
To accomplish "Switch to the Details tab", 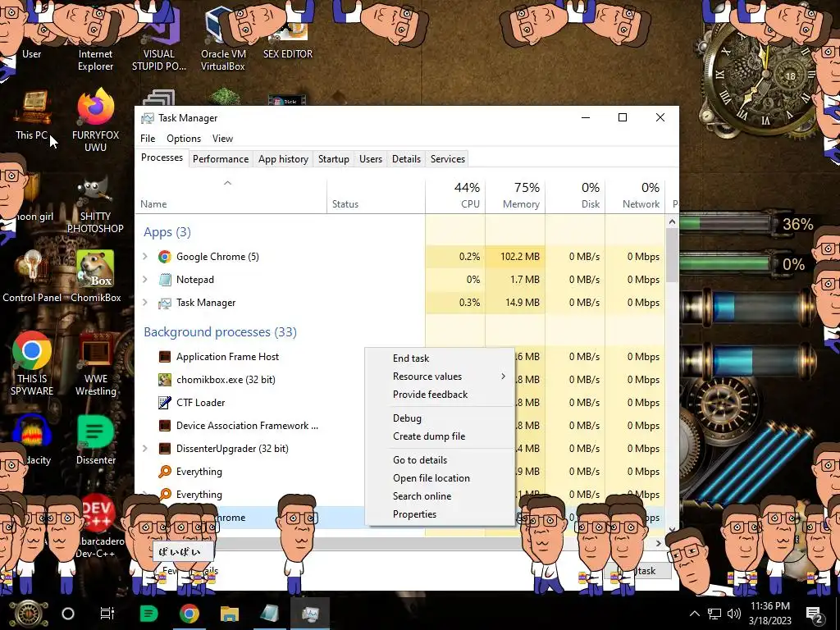I will click(406, 159).
